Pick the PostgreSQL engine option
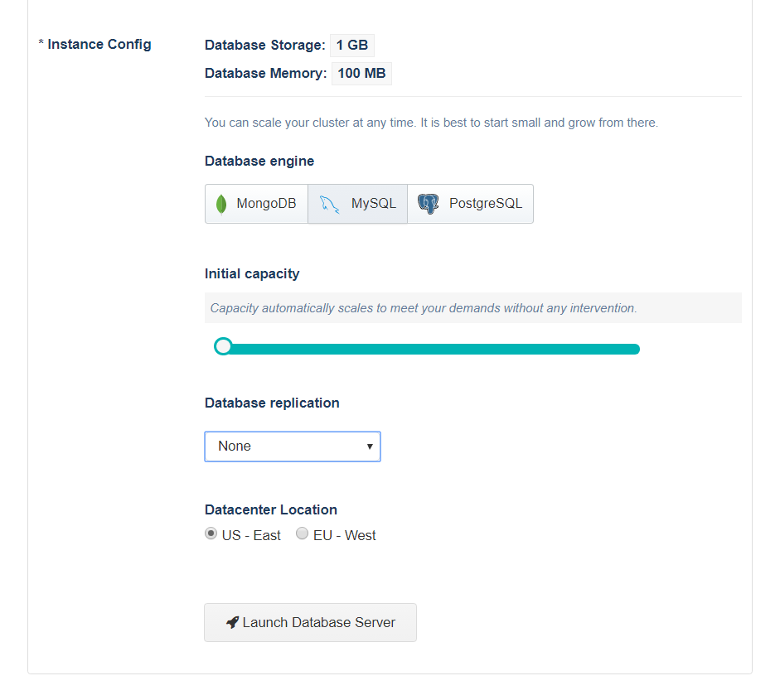This screenshot has height=700, width=780. pos(470,204)
